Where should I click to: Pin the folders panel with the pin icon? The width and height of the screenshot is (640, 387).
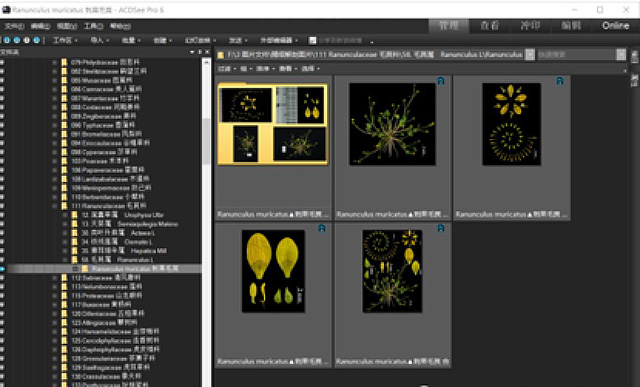click(200, 52)
